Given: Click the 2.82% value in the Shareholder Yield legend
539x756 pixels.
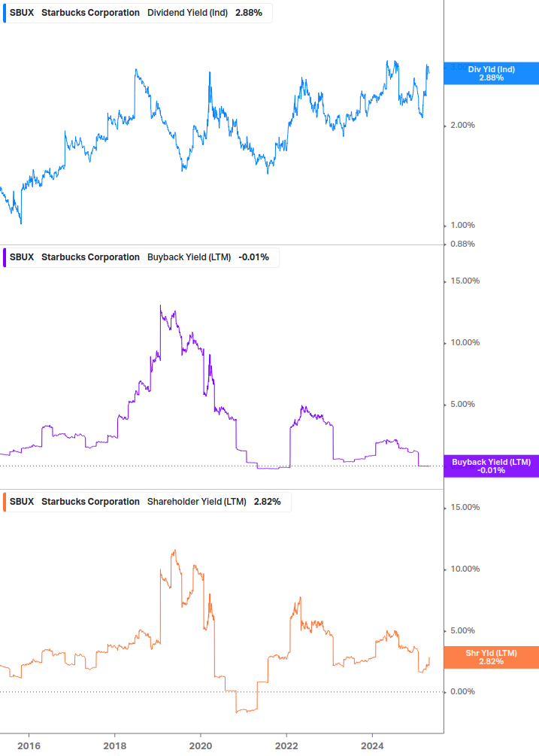Looking at the screenshot, I should click(268, 502).
